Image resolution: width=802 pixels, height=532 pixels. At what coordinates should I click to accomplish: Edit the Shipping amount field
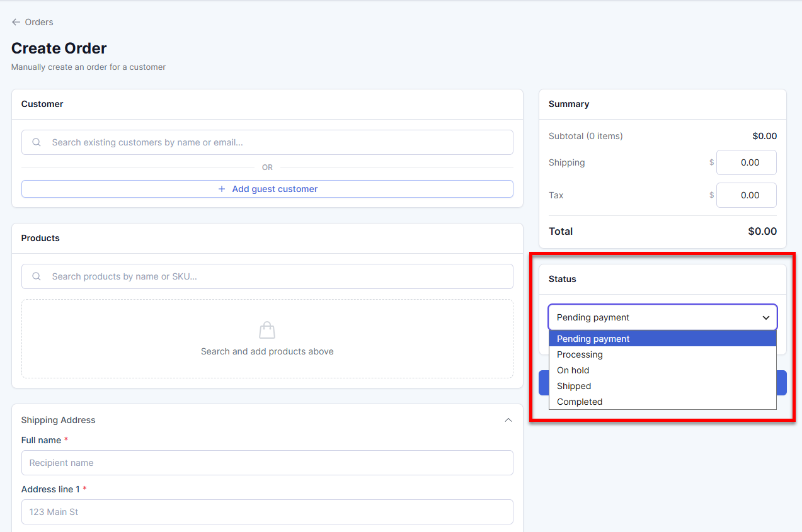tap(747, 162)
